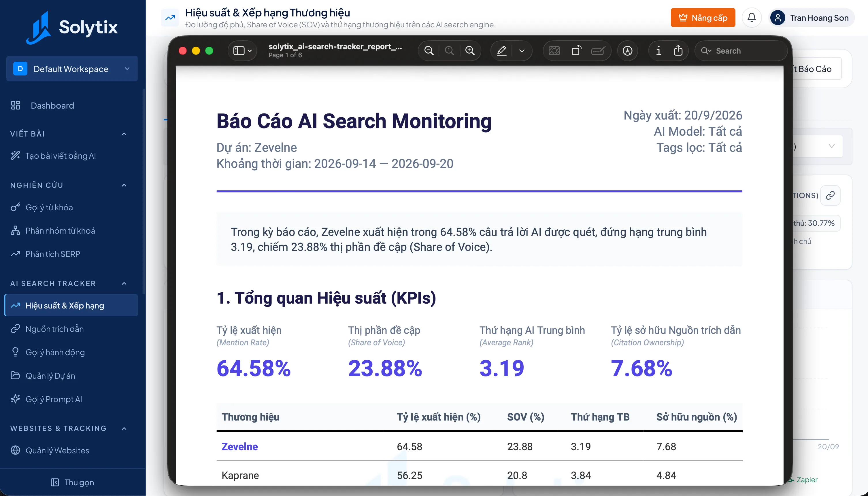Collapse WEBSITES & TRACKING section
868x496 pixels.
(x=124, y=429)
